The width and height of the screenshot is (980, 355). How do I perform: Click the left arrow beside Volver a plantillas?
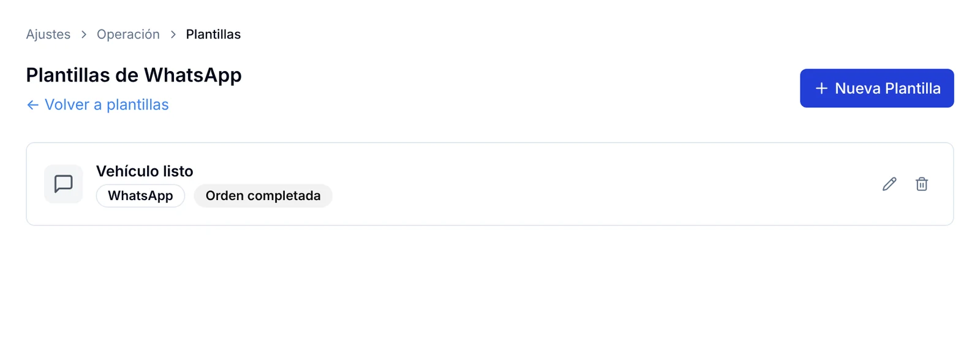(x=33, y=105)
